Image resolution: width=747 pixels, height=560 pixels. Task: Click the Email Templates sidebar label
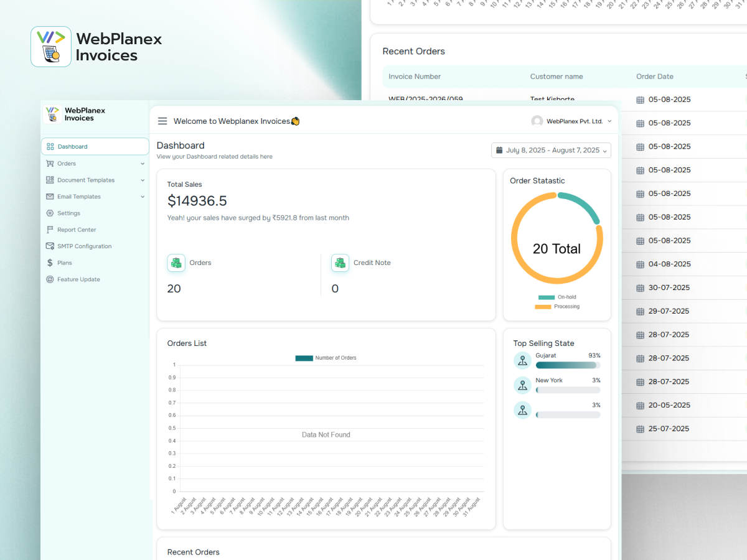79,197
